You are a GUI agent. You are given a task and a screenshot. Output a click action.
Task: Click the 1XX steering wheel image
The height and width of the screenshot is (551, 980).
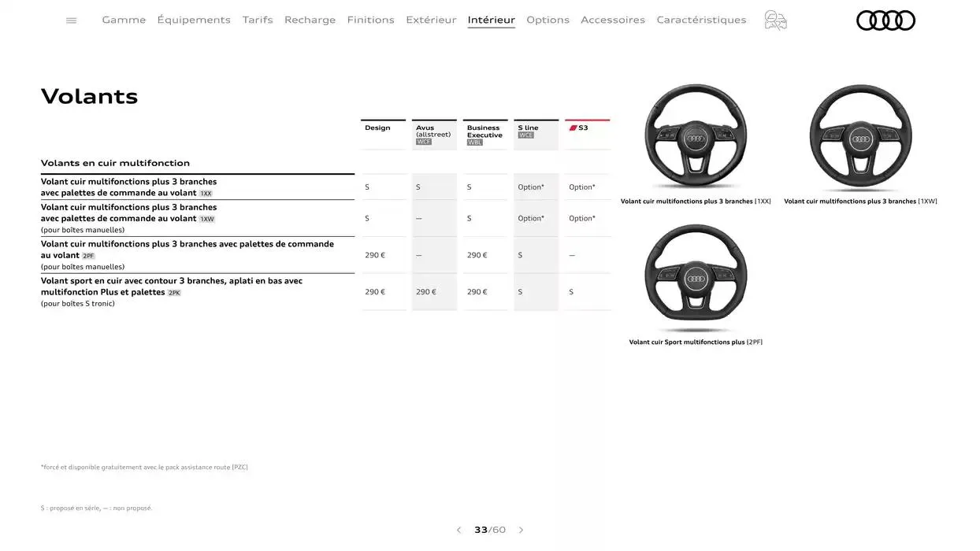point(696,137)
